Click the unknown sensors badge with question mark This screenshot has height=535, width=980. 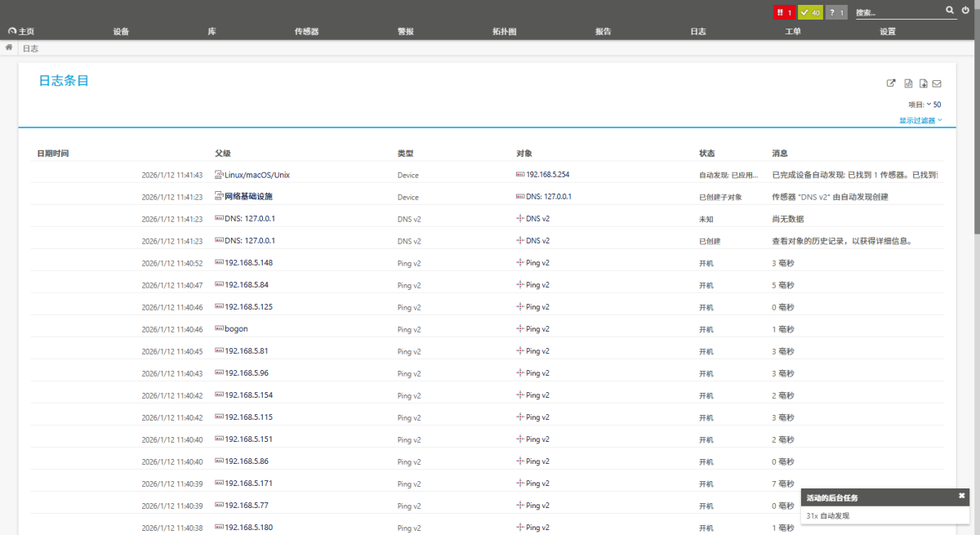(835, 12)
